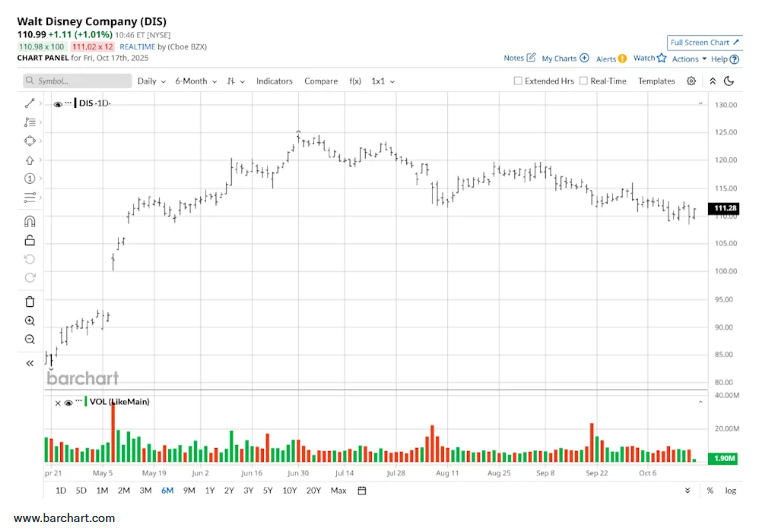This screenshot has height=532, width=757.
Task: Enable the Extended Hrs checkbox
Action: click(x=518, y=81)
